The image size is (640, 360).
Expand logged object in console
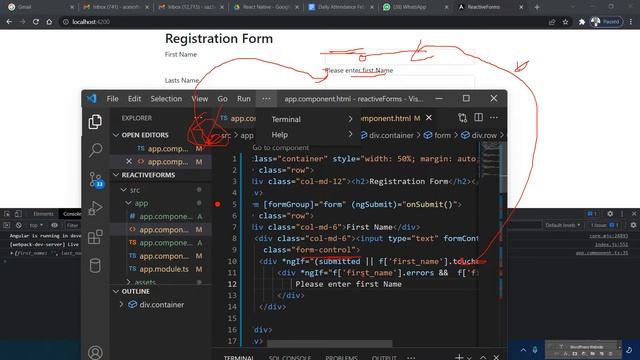point(11,253)
